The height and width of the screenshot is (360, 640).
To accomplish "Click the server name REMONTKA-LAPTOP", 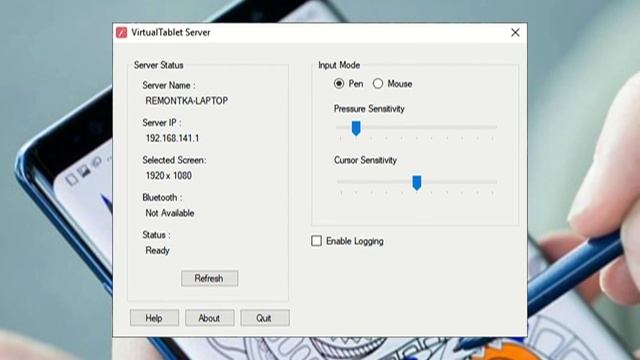I will click(x=187, y=101).
